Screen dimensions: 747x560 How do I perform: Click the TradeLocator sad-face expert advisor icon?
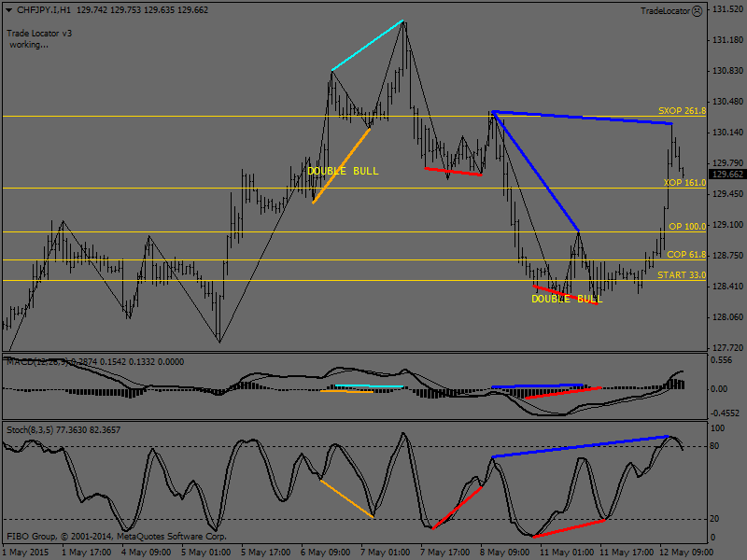point(698,10)
